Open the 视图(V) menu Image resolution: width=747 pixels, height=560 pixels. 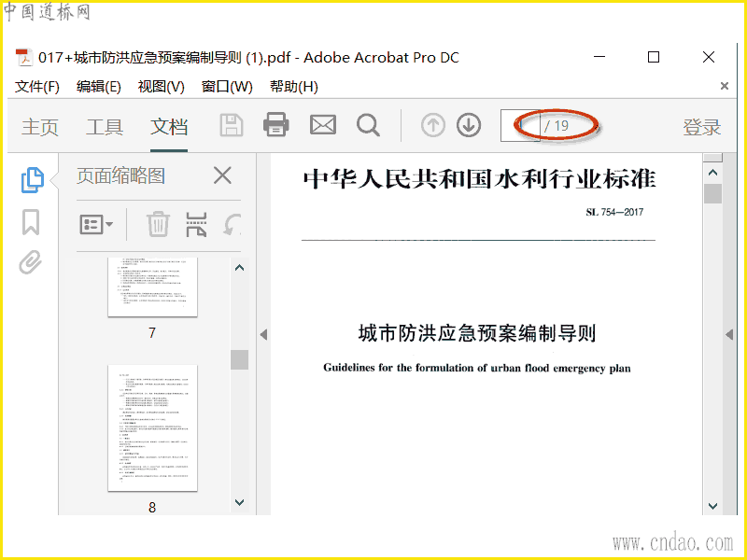161,87
